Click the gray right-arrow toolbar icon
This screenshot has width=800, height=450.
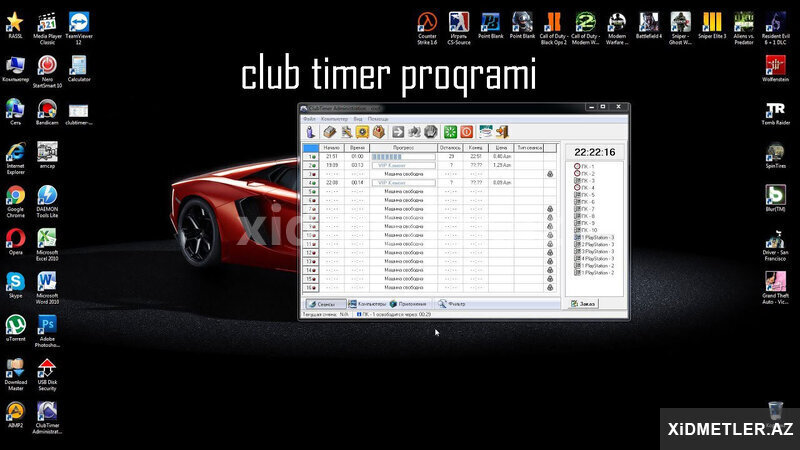(398, 132)
